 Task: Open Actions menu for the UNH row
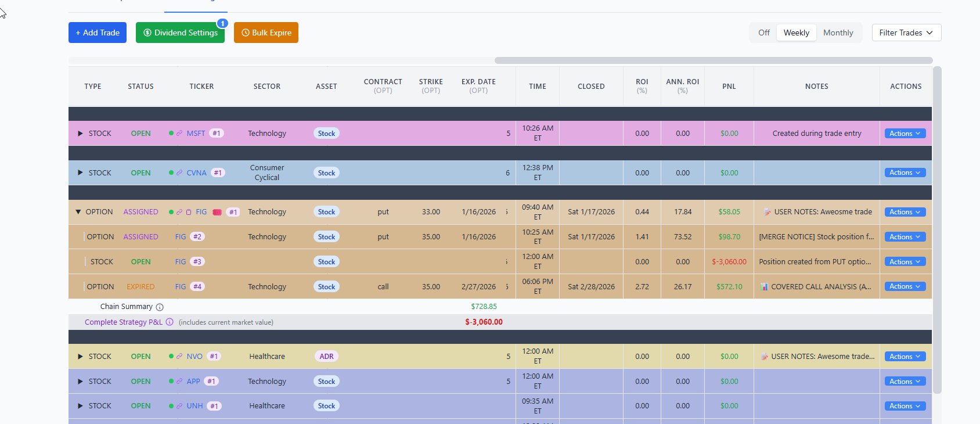pyautogui.click(x=905, y=406)
